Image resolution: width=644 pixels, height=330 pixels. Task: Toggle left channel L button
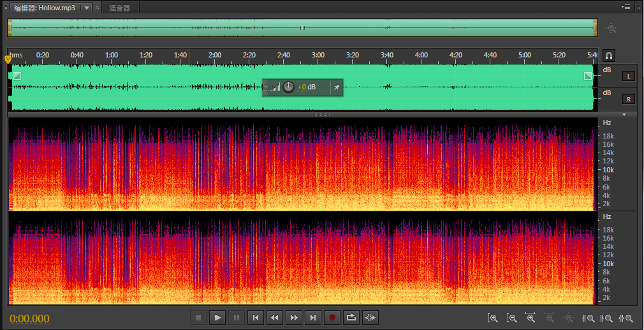(x=628, y=77)
